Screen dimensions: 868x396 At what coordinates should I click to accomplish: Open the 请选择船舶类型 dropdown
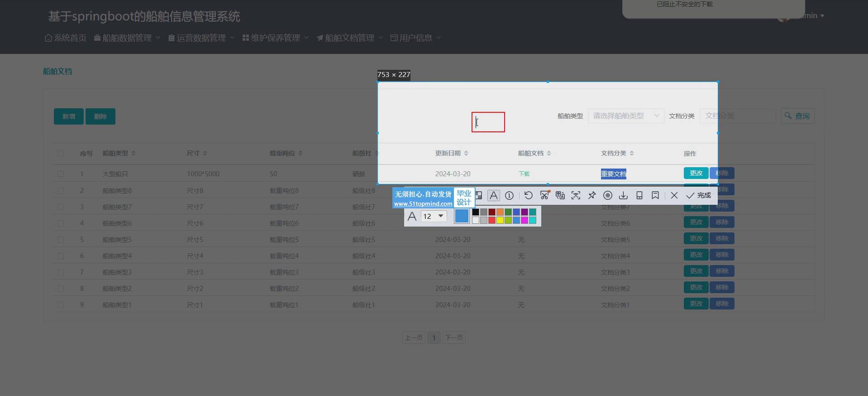coord(626,116)
